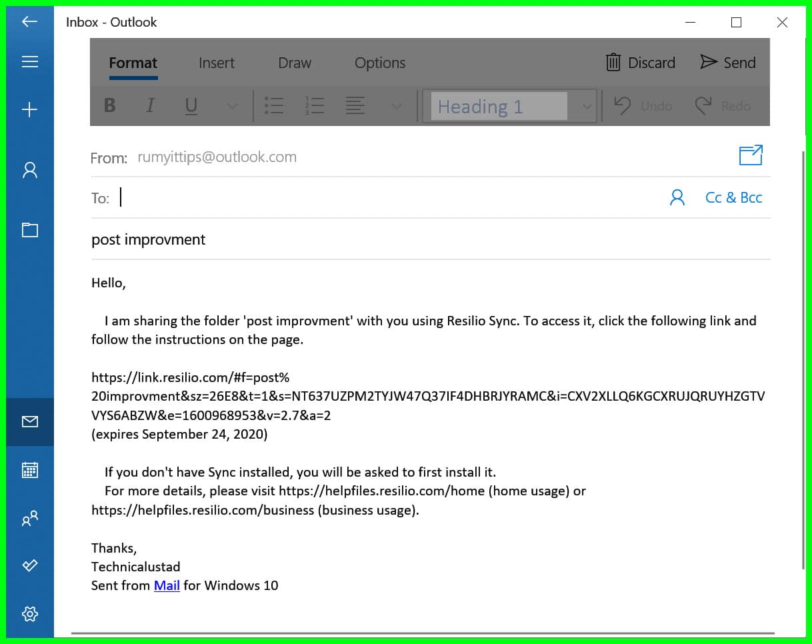Switch to the Insert tab
Viewport: 812px width, 644px height.
coord(217,63)
